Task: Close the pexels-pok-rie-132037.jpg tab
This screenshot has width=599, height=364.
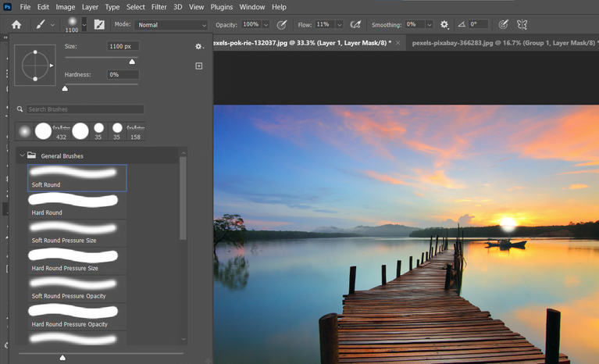Action: pos(398,43)
